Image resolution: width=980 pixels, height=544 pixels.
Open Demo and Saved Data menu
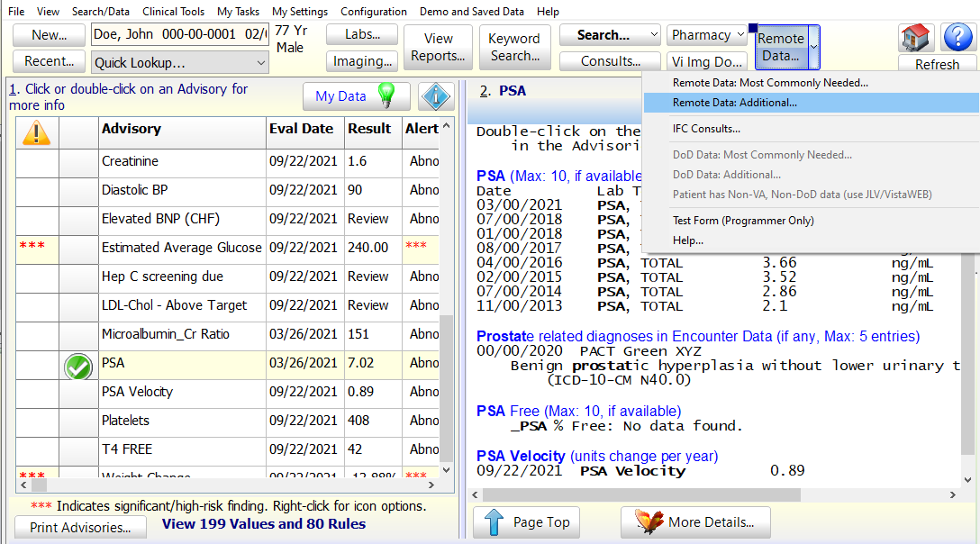(x=472, y=11)
